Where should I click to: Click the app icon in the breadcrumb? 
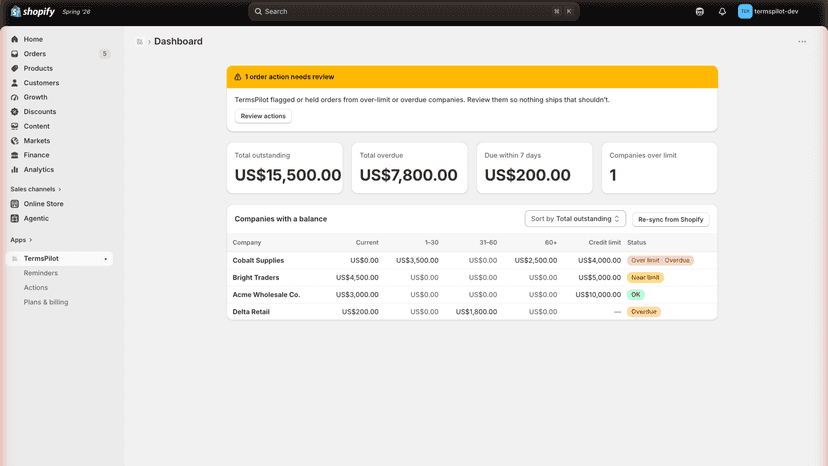(139, 42)
